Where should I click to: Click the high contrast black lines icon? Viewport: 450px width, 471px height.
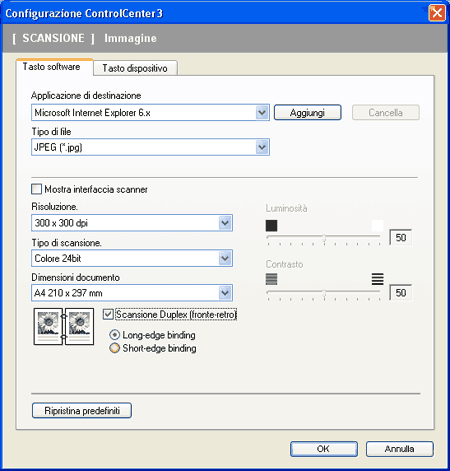tap(377, 279)
